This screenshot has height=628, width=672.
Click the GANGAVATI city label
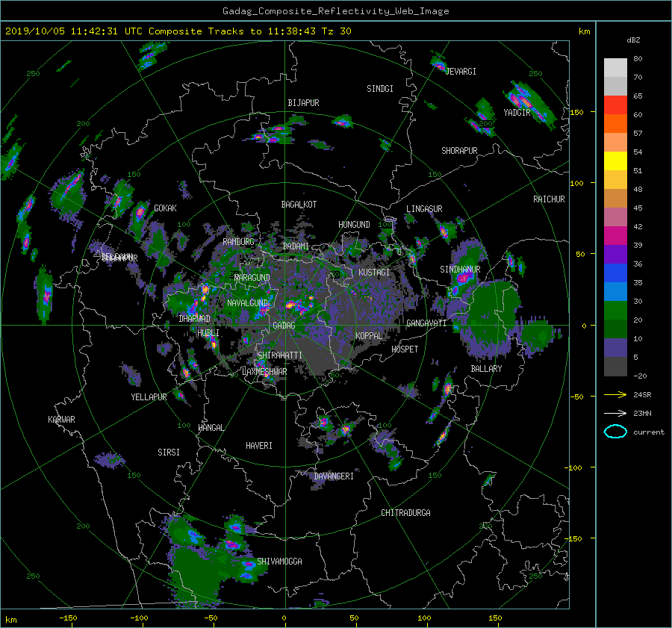tap(426, 323)
